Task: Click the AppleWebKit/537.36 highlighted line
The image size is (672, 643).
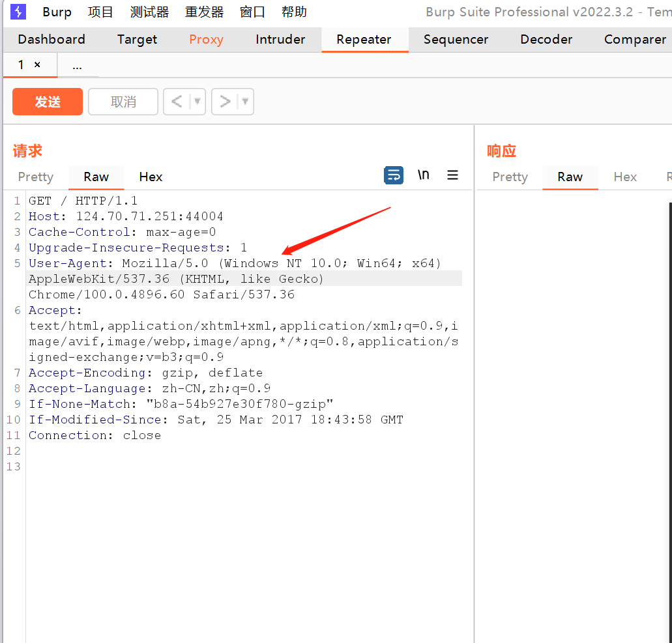Action: pyautogui.click(x=245, y=279)
